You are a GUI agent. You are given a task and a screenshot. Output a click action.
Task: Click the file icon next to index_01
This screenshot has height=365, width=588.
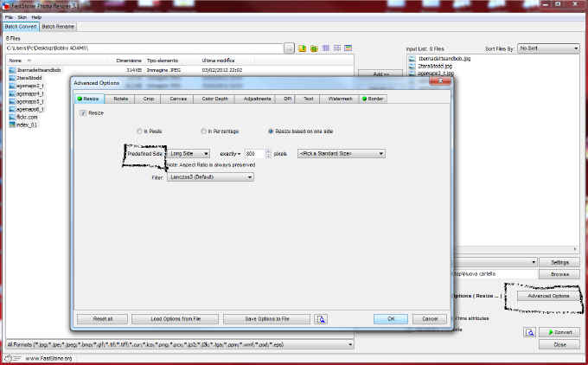[12, 125]
